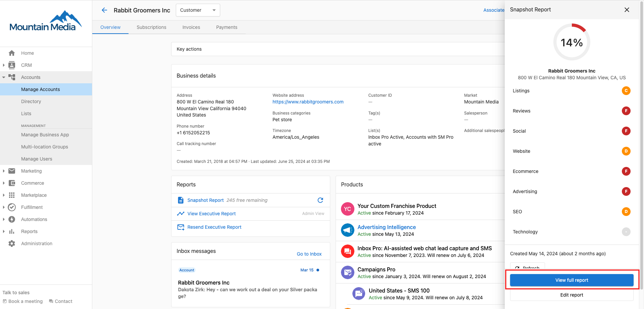The height and width of the screenshot is (309, 644).
Task: Expand the Automations menu arrow
Action: (4, 219)
